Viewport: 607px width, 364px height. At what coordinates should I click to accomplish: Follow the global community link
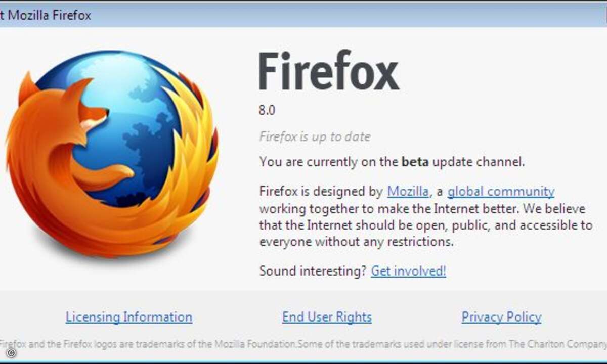coord(501,191)
